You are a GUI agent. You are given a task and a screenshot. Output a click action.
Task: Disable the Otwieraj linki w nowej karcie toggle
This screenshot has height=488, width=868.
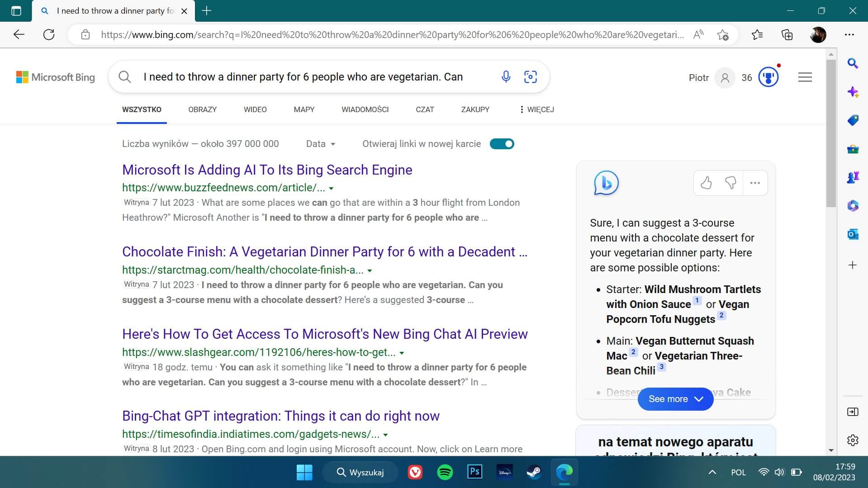coord(502,143)
